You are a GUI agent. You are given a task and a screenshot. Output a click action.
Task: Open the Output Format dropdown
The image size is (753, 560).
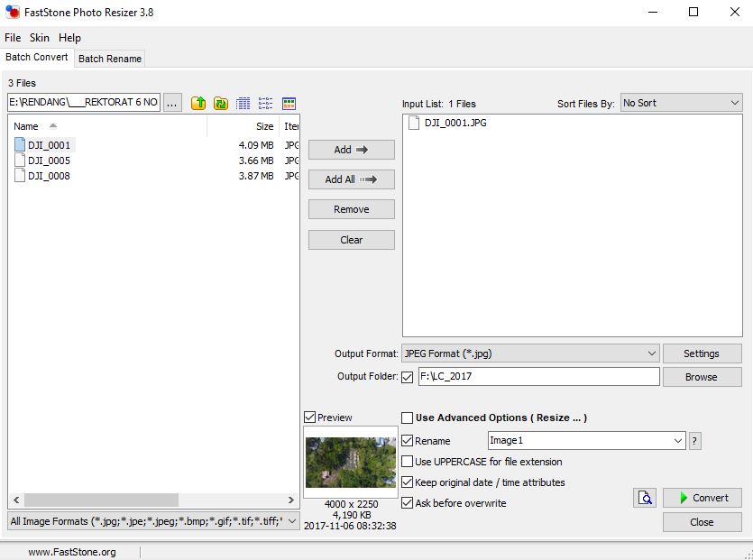tap(530, 353)
